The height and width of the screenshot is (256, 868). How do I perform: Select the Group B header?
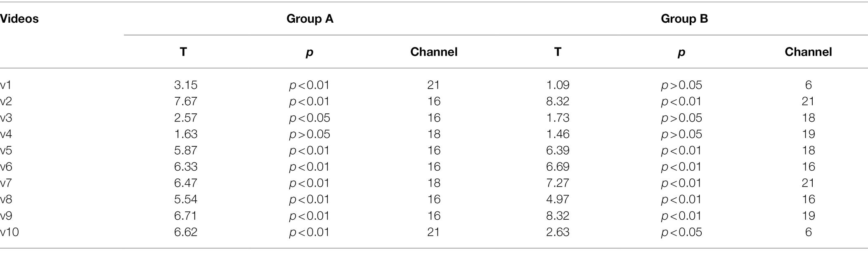(x=684, y=19)
